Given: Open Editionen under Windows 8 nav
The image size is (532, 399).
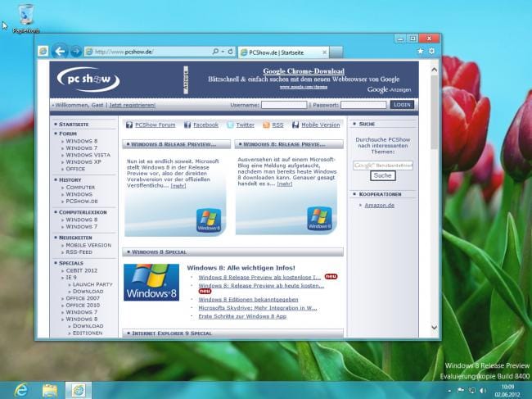Looking at the screenshot, I should (x=88, y=333).
